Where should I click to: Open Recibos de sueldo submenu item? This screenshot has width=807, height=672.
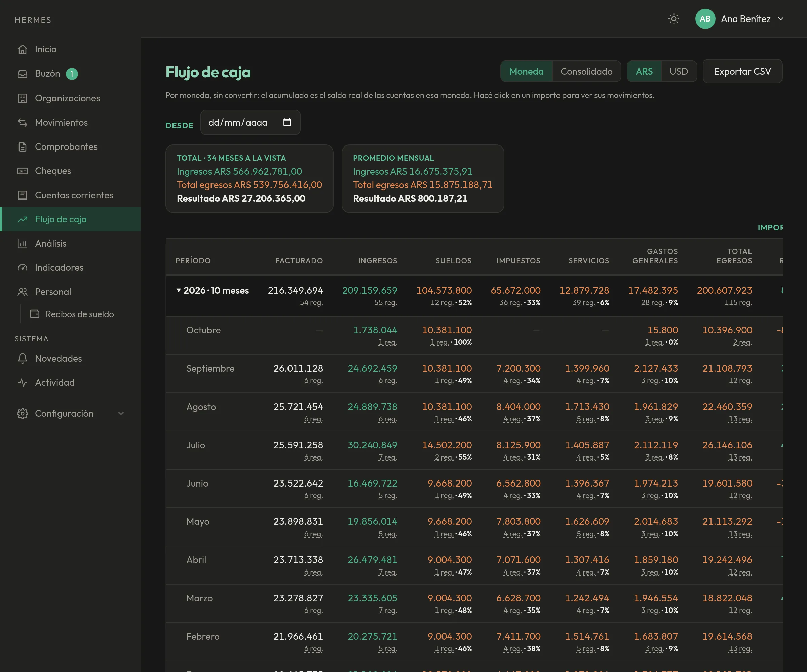pos(80,314)
